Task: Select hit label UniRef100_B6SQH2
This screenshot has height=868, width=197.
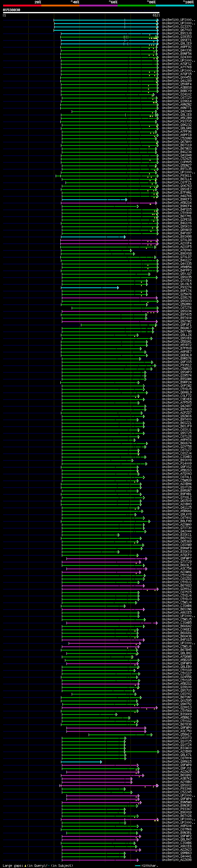Action: [177, 775]
